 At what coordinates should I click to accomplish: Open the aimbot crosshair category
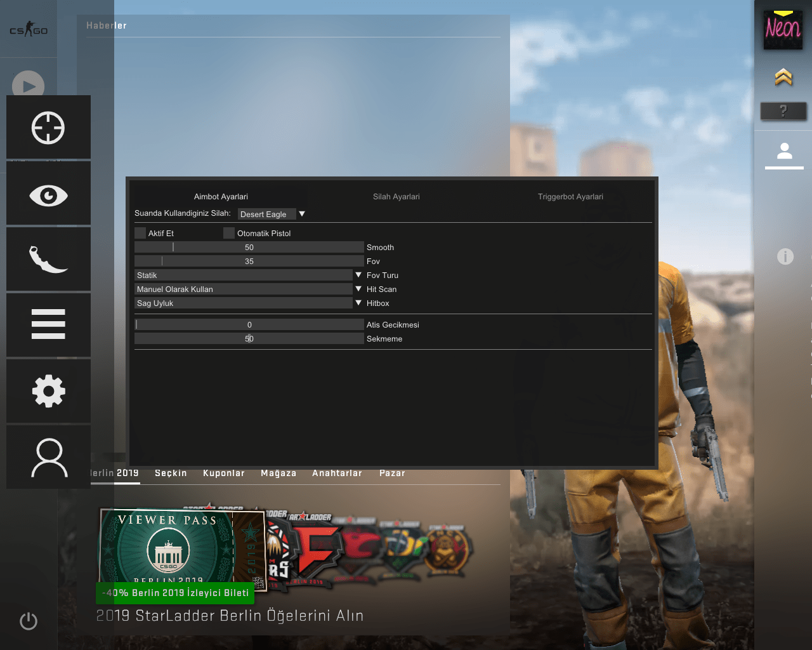click(48, 128)
